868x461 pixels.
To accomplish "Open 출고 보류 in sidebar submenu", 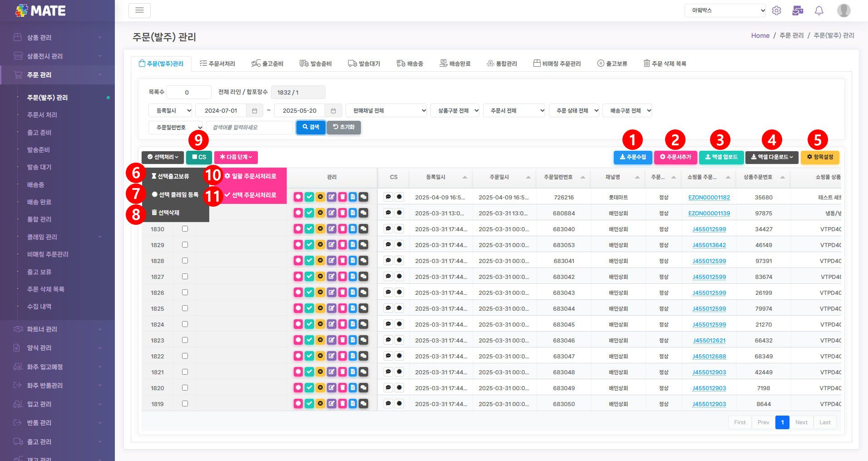I will coord(39,272).
